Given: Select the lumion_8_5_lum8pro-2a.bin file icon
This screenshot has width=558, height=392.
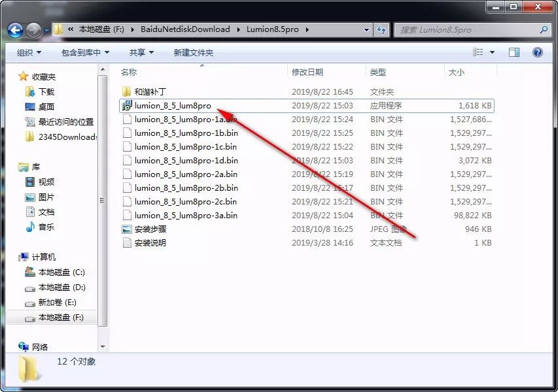Looking at the screenshot, I should (127, 174).
